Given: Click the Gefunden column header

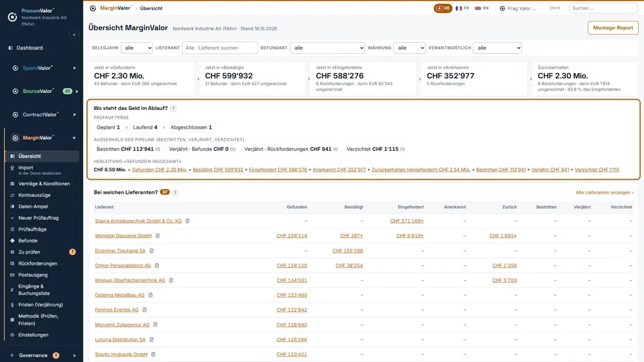Looking at the screenshot, I should pyautogui.click(x=297, y=207).
